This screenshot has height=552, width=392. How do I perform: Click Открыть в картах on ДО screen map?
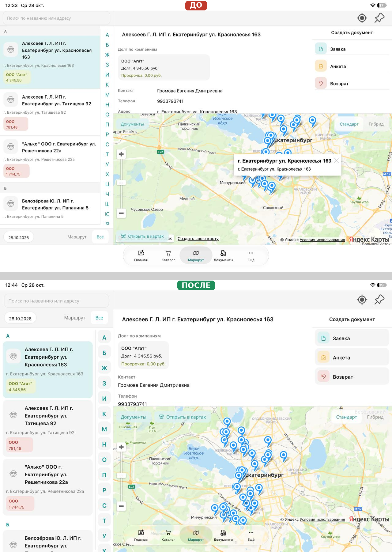pos(142,236)
